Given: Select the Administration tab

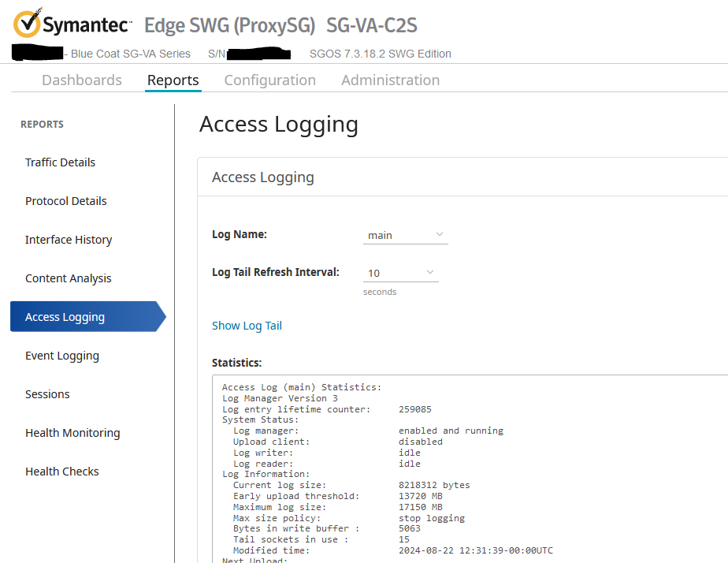Looking at the screenshot, I should click(390, 80).
